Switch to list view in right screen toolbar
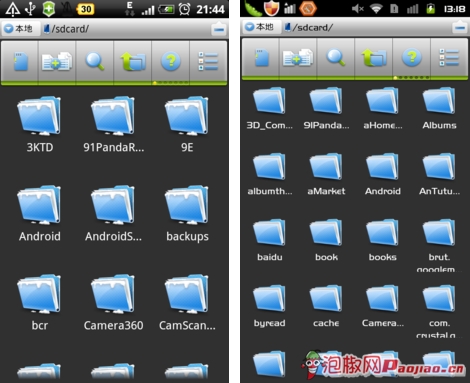 coord(449,58)
